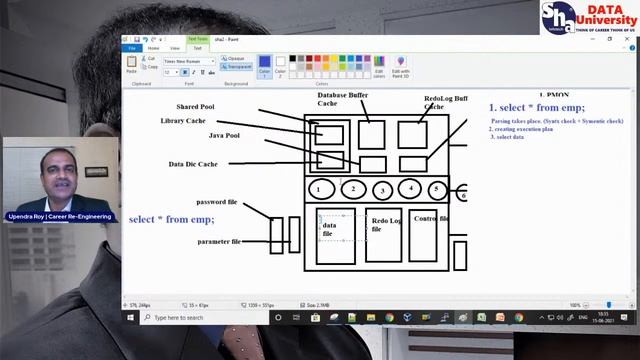Screen dimensions: 640x360
Task: Click the Paint icon in the taskbar
Action: click(x=462, y=318)
